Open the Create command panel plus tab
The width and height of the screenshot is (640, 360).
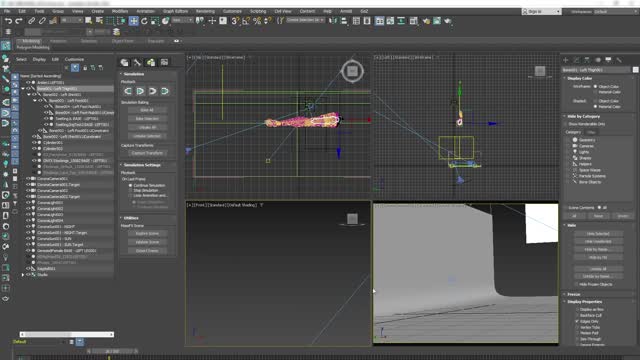tap(566, 60)
